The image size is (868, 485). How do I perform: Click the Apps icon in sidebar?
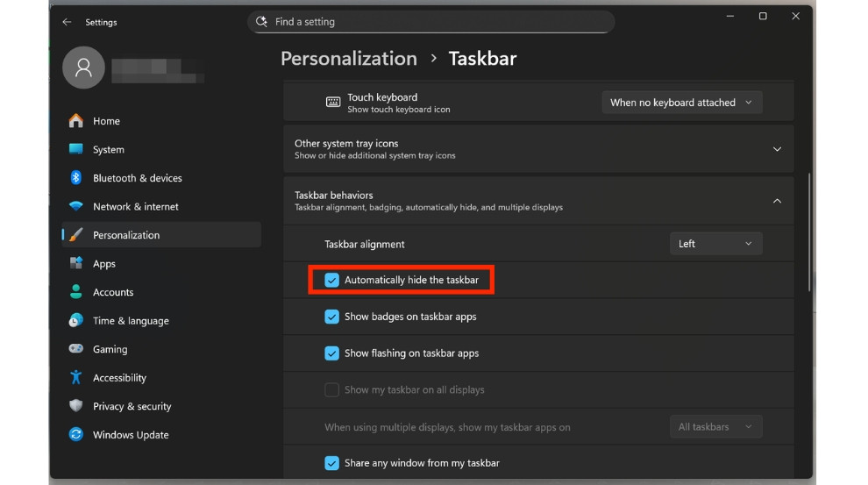[x=76, y=264]
